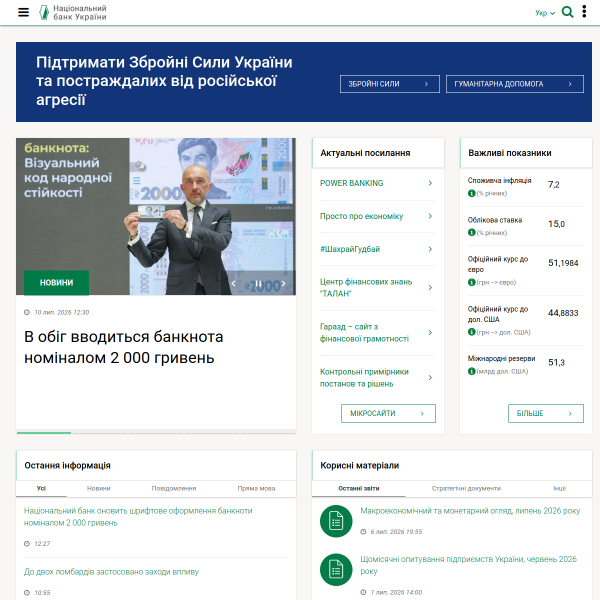The width and height of the screenshot is (600, 600).
Task: Switch to the Пряма мова tab
Action: click(256, 488)
